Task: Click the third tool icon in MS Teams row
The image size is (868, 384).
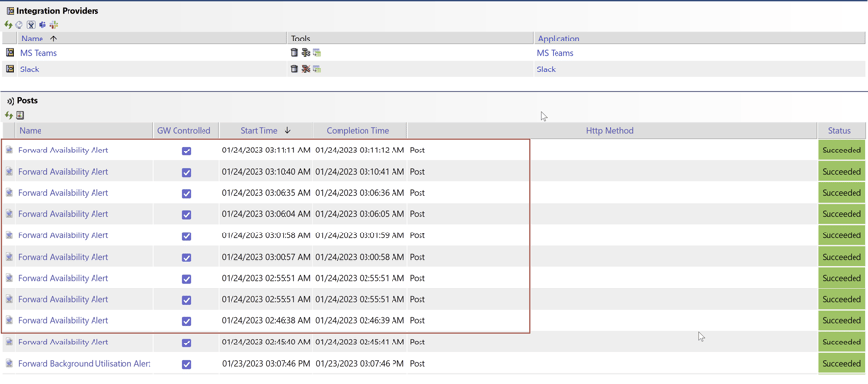Action: pos(317,53)
